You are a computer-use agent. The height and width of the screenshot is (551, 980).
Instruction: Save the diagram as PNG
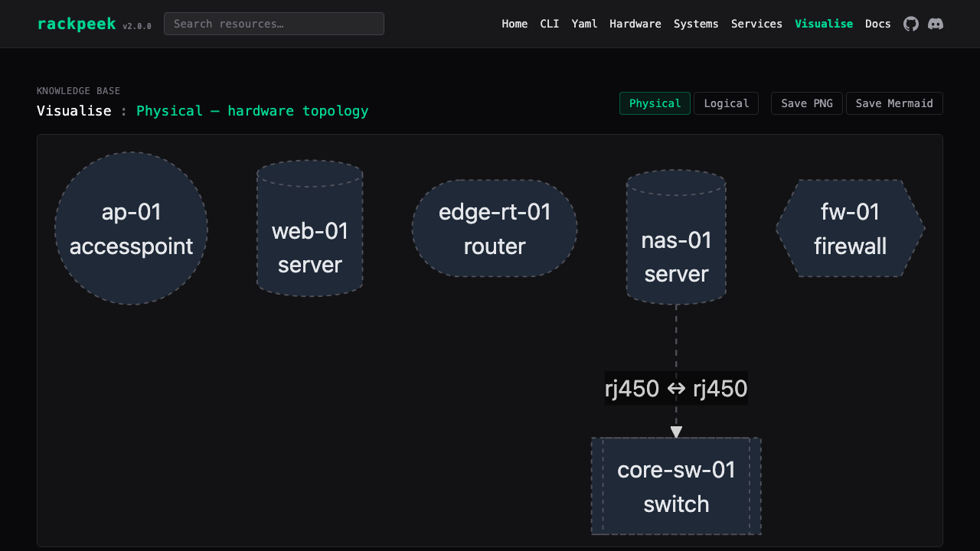807,103
